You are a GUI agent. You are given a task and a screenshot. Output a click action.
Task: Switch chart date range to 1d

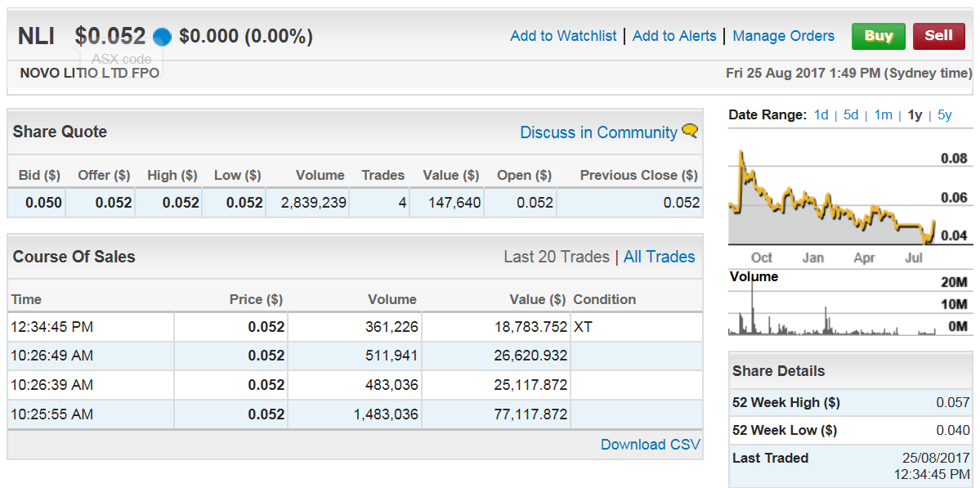[x=821, y=115]
